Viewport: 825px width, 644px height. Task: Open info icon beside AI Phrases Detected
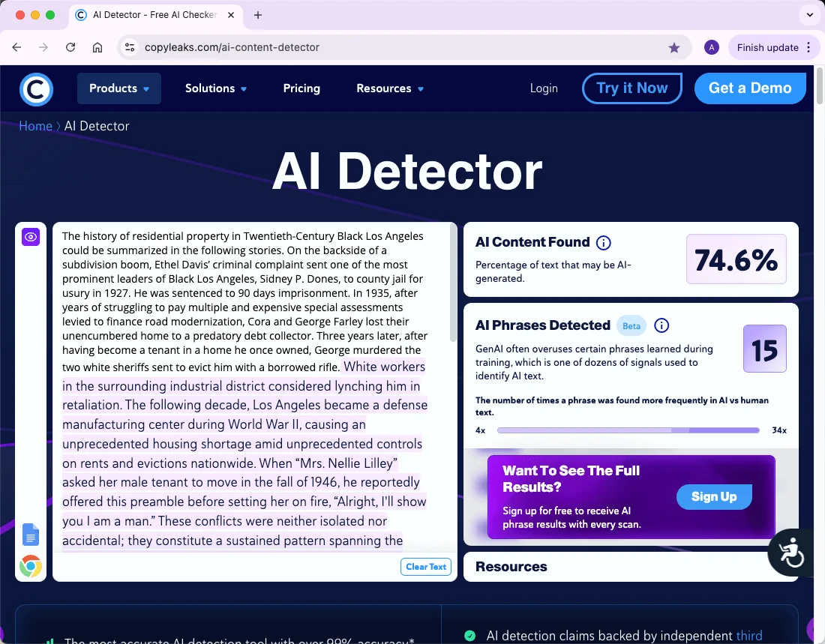click(x=661, y=325)
